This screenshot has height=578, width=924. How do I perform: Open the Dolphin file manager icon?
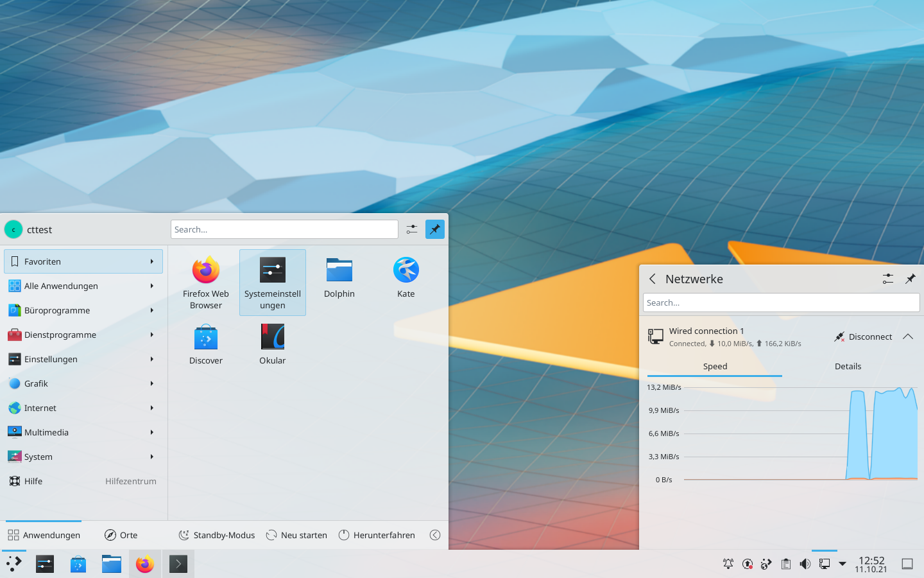339,277
